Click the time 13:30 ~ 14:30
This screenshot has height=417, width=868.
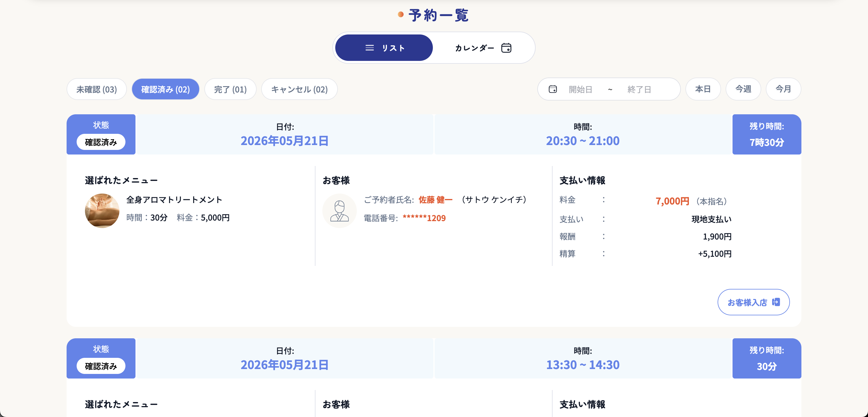[583, 365]
